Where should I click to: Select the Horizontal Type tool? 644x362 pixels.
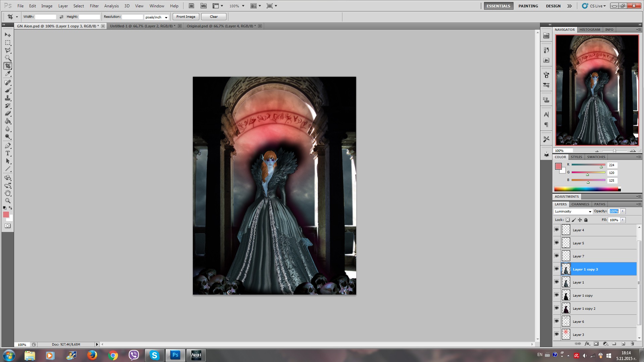[8, 153]
